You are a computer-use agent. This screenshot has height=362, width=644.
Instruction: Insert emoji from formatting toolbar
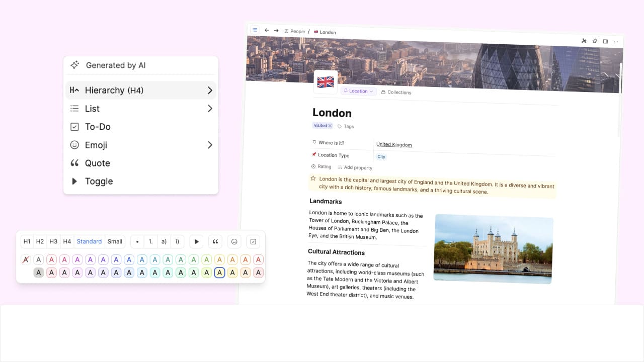[234, 241]
